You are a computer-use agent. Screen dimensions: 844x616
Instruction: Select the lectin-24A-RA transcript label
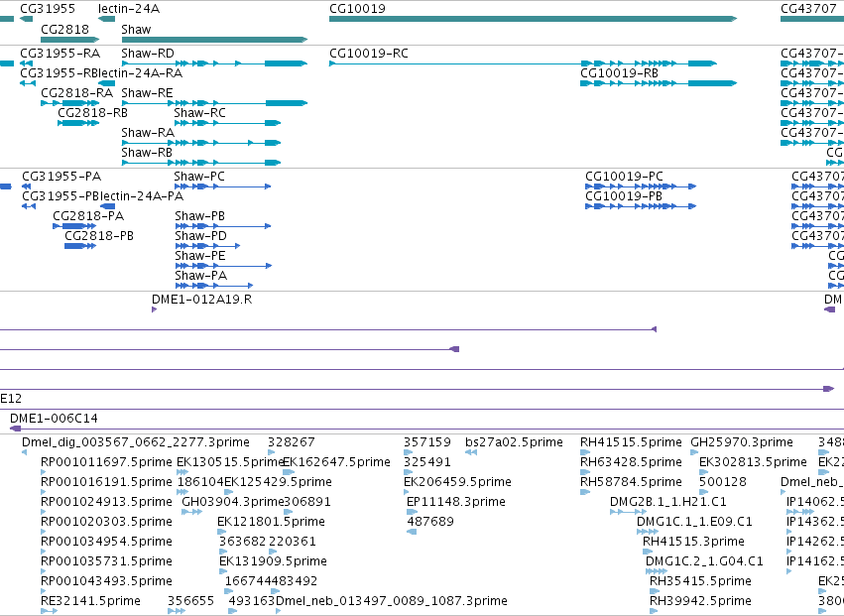click(141, 73)
